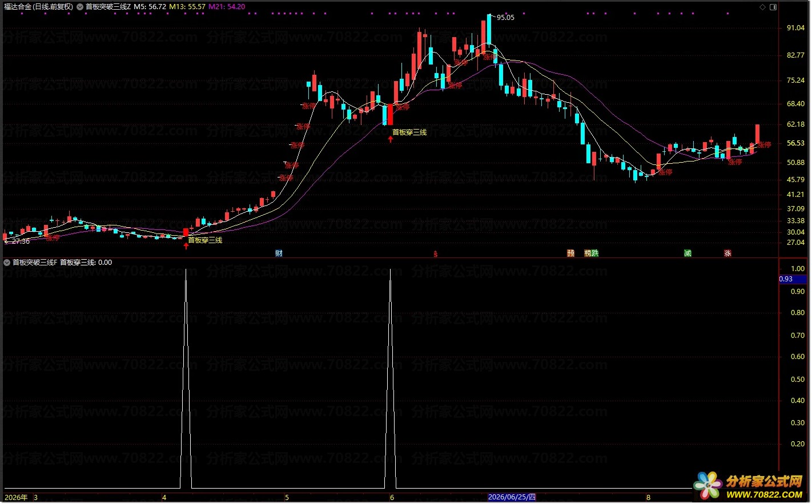Open the 预 forecast event marker
Screen dimensions: 812x504
[x=570, y=253]
